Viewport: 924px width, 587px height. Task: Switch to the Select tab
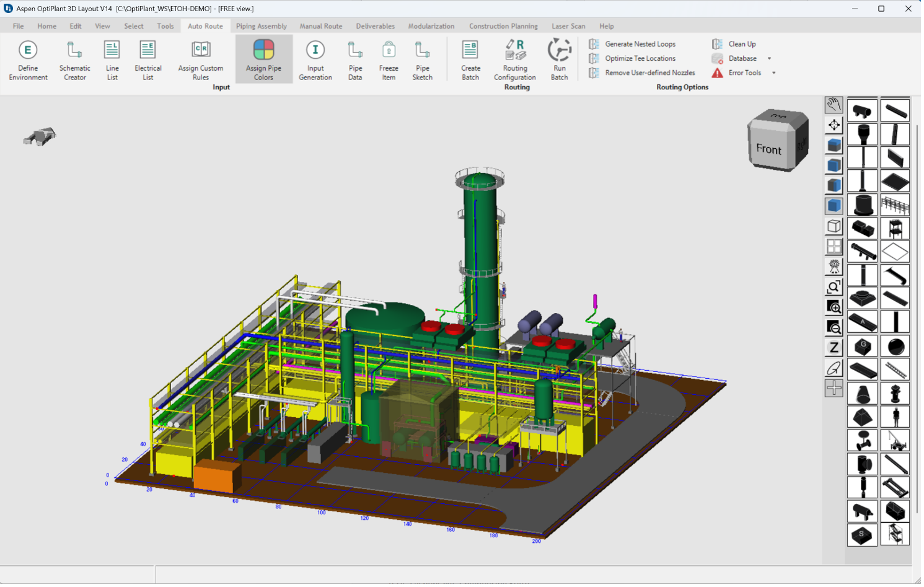pyautogui.click(x=134, y=26)
